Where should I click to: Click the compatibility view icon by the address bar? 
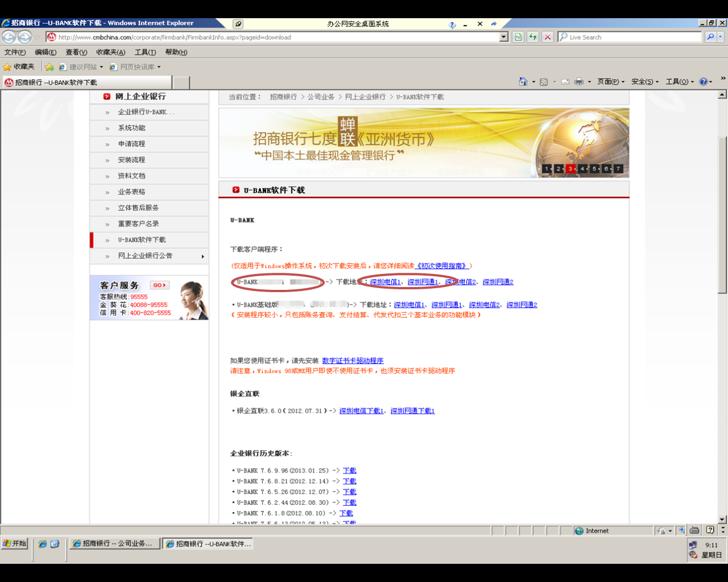pos(518,37)
